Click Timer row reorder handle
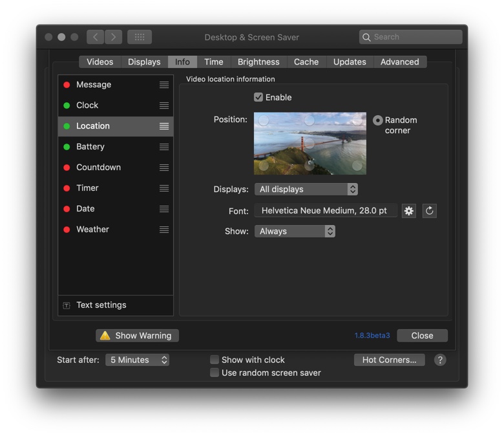Screen dimensions: 504x436 pos(164,188)
